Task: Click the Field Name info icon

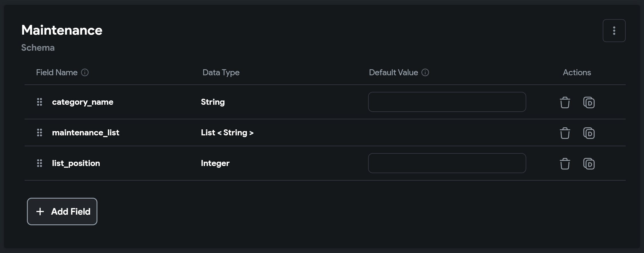Action: pyautogui.click(x=85, y=72)
